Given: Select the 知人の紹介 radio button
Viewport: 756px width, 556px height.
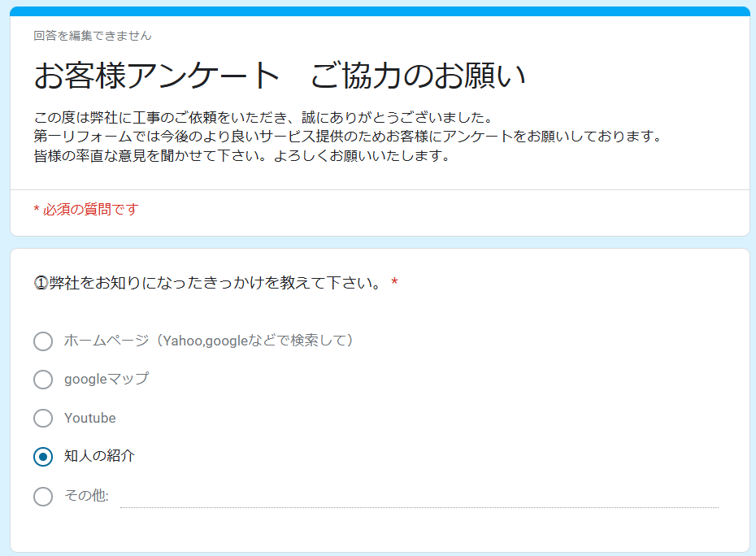Looking at the screenshot, I should pyautogui.click(x=43, y=457).
